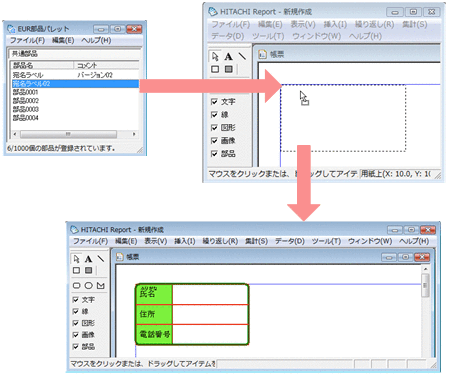Click lower HITACHI Report title bar app icon
The height and width of the screenshot is (376, 449).
click(x=74, y=230)
